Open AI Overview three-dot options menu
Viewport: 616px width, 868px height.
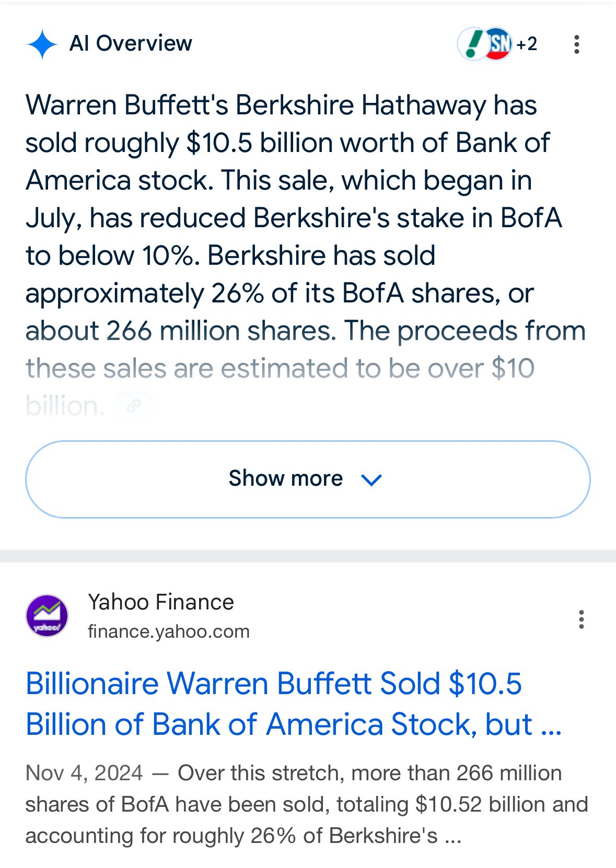(577, 44)
